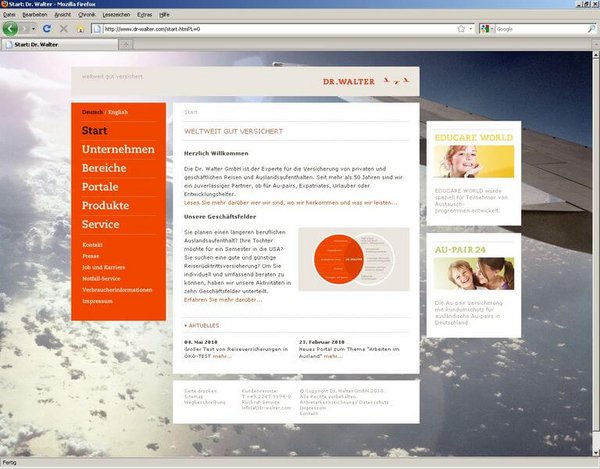Select the 'Start: Dr. Walter' tab
This screenshot has height=469, width=600.
click(x=60, y=44)
